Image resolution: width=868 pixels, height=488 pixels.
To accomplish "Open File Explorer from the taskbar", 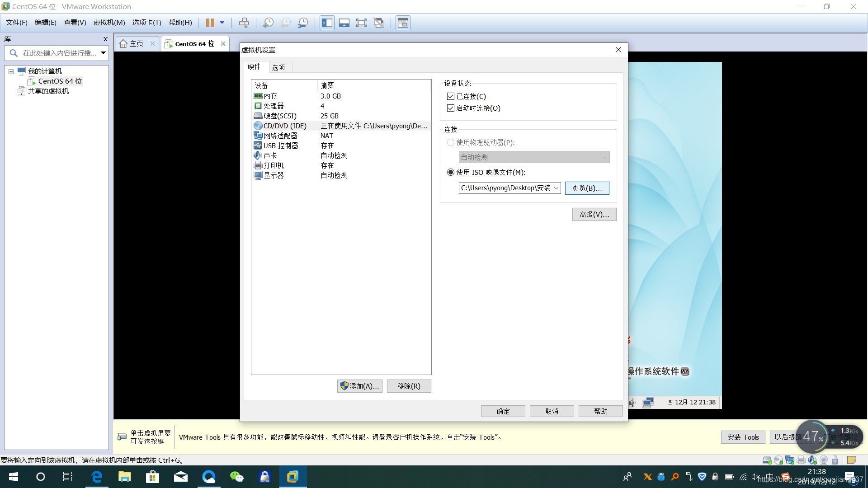I will (124, 477).
